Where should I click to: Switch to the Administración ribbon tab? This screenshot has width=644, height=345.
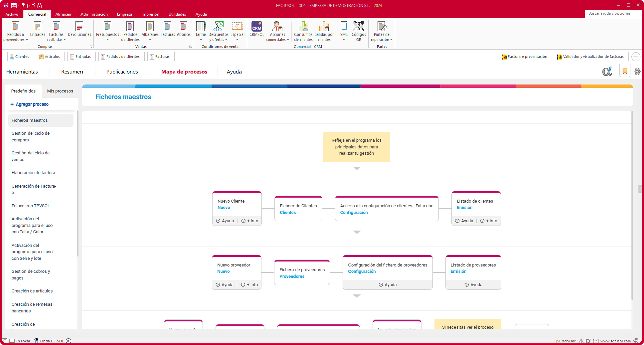point(94,14)
